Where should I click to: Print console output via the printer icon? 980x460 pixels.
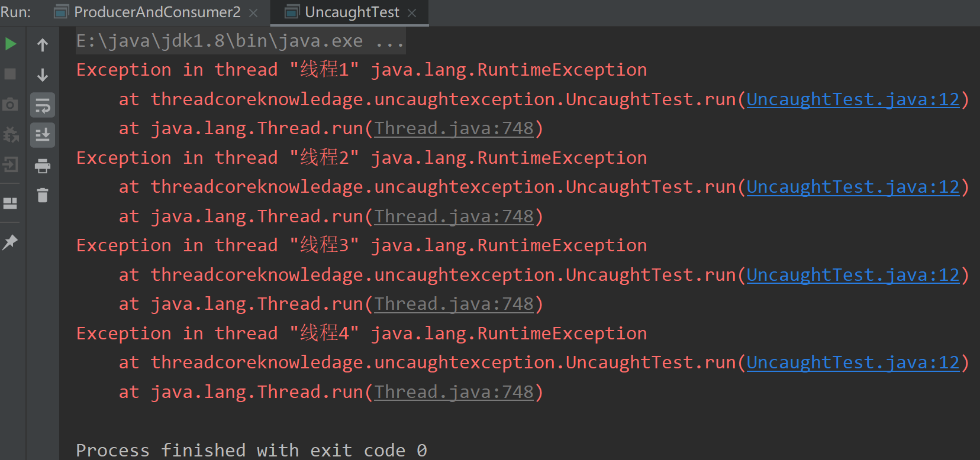[x=42, y=166]
